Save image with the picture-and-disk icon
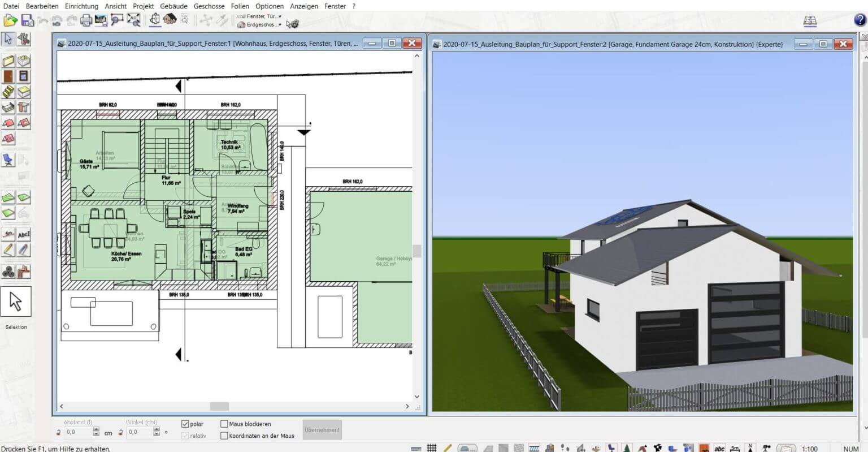 click(101, 21)
